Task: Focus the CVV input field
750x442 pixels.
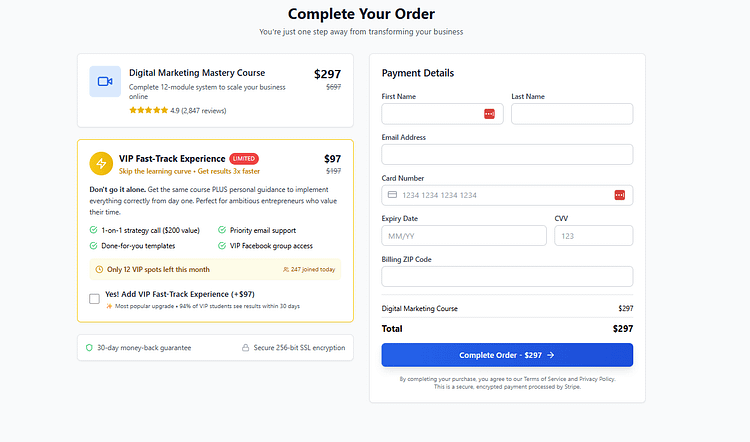Action: pyautogui.click(x=594, y=236)
